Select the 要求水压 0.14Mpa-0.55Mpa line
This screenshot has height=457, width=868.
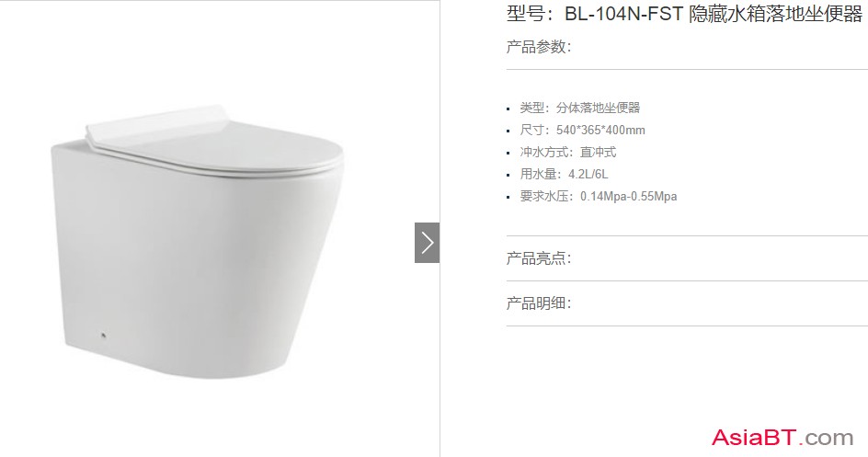[598, 197]
